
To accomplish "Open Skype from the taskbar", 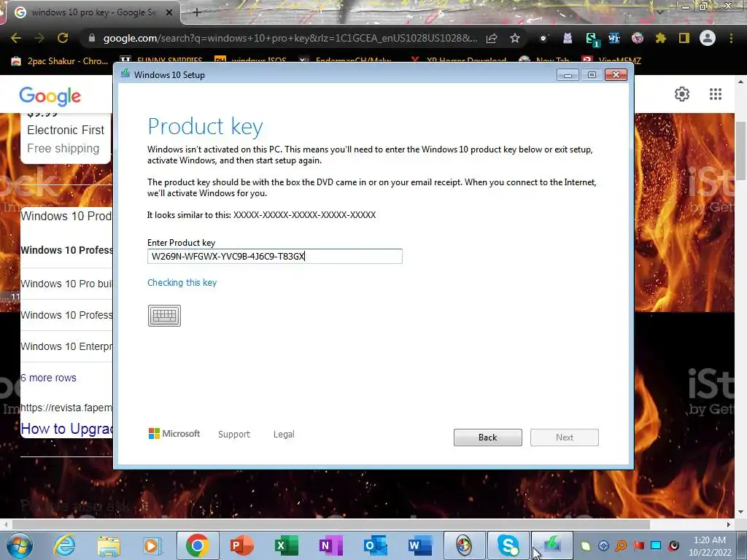I will (x=508, y=545).
